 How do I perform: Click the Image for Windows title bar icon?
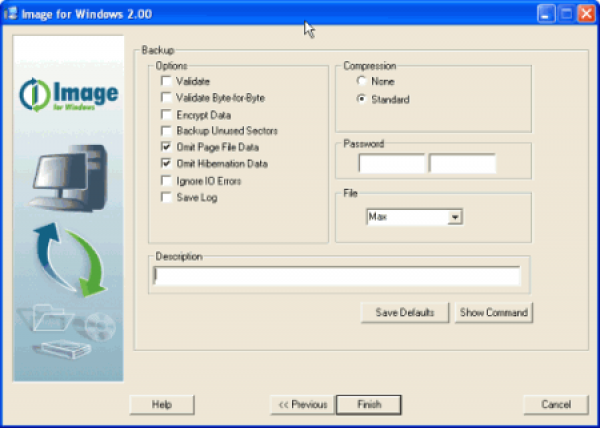(11, 14)
